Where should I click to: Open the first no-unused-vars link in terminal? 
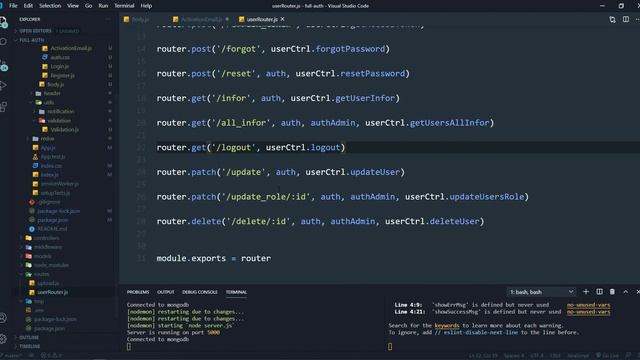pos(588,305)
